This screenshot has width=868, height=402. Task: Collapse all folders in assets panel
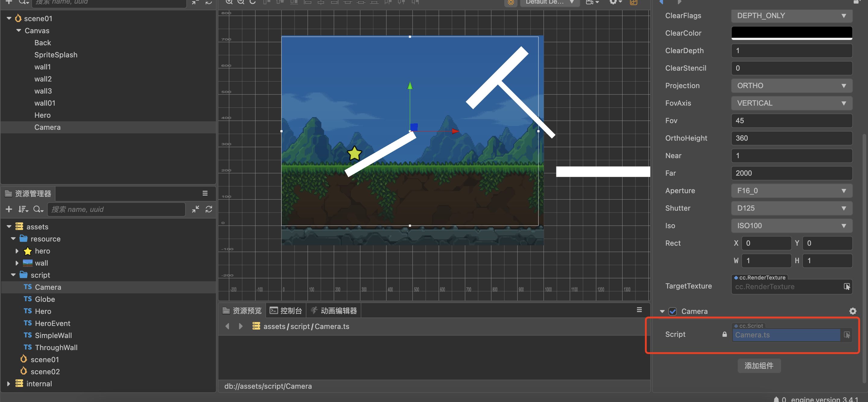[195, 209]
